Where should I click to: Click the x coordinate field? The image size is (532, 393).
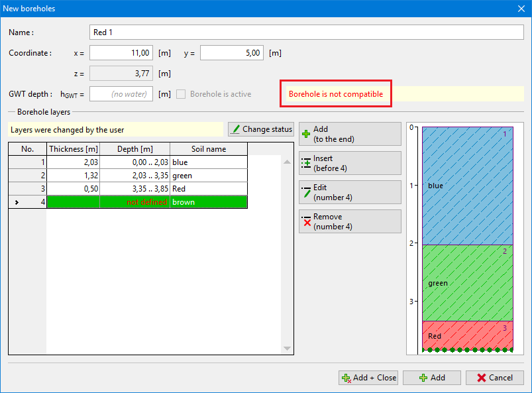point(121,53)
